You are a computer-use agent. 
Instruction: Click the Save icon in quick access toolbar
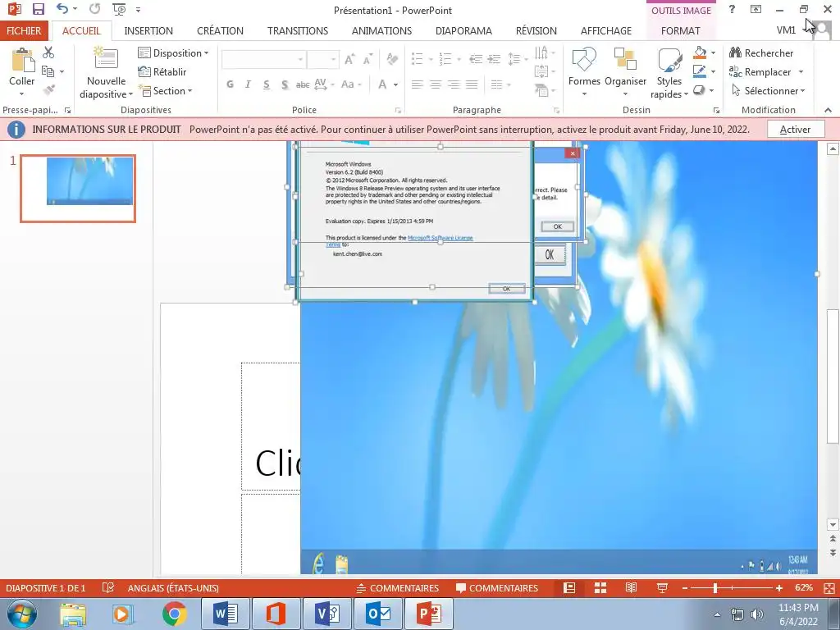click(38, 9)
